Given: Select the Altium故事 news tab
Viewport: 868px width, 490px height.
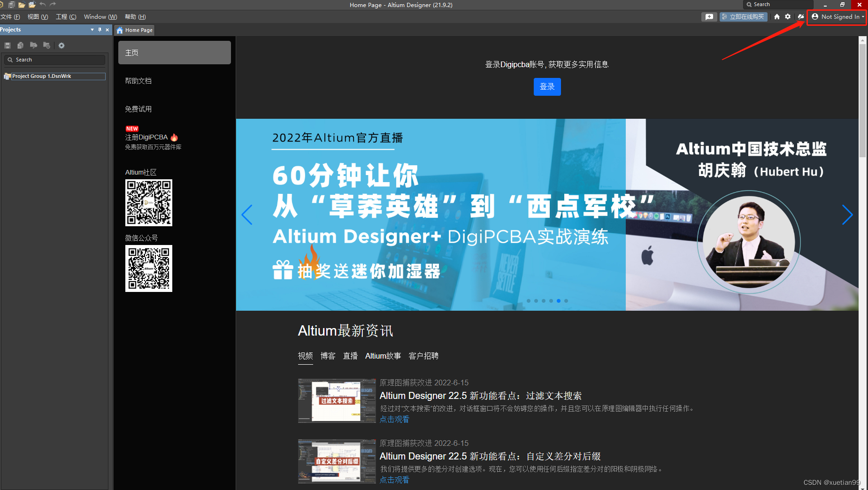Looking at the screenshot, I should click(383, 356).
